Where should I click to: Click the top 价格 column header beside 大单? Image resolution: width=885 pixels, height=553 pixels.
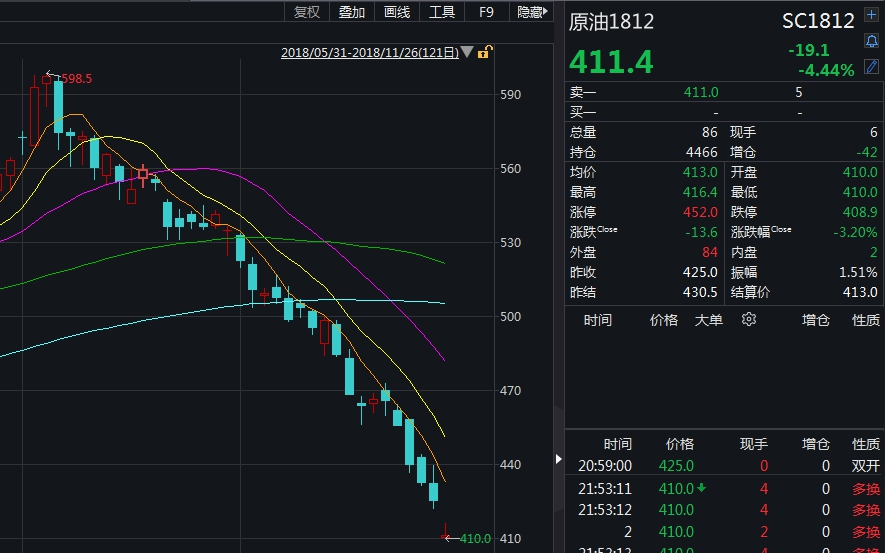click(664, 320)
